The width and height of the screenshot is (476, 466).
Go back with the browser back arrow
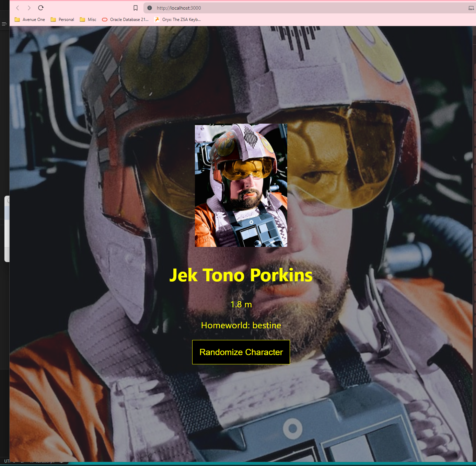coord(18,8)
